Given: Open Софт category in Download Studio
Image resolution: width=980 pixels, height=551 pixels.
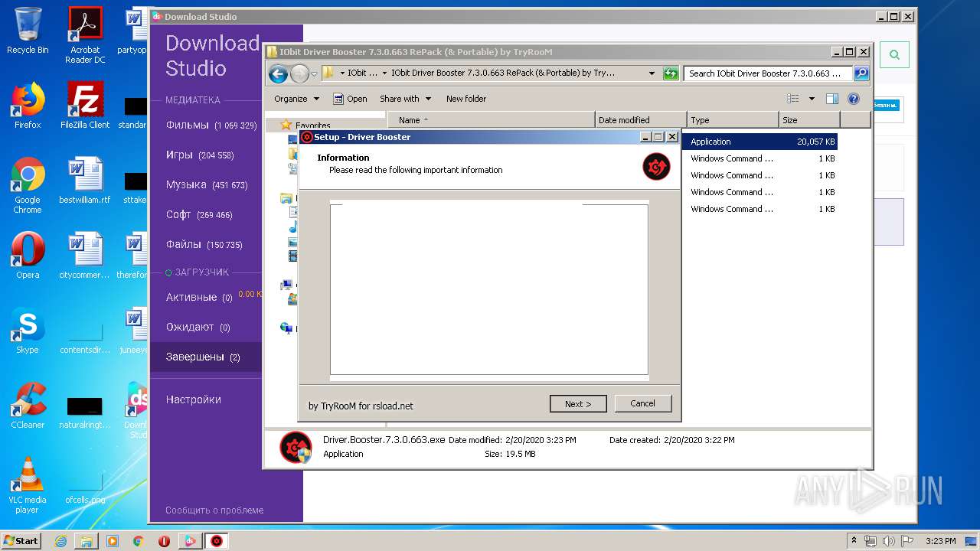Looking at the screenshot, I should click(x=199, y=214).
